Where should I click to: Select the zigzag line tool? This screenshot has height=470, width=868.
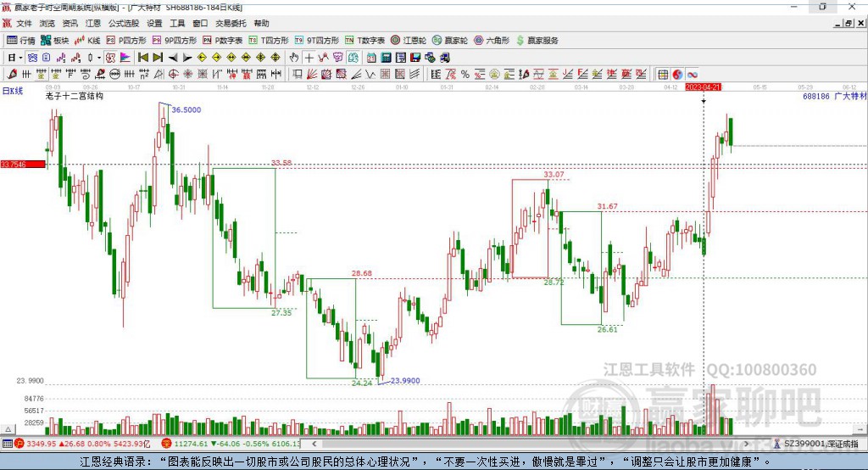click(370, 75)
